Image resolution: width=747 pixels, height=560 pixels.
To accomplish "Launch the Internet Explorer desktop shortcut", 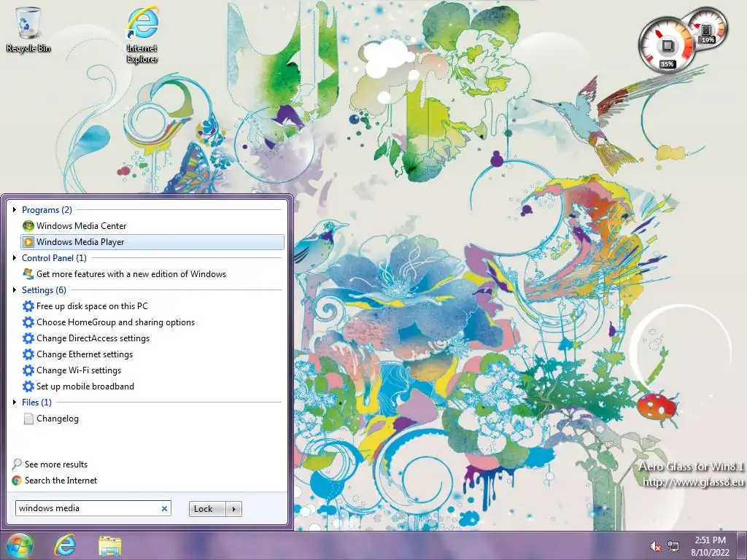I will (x=142, y=35).
